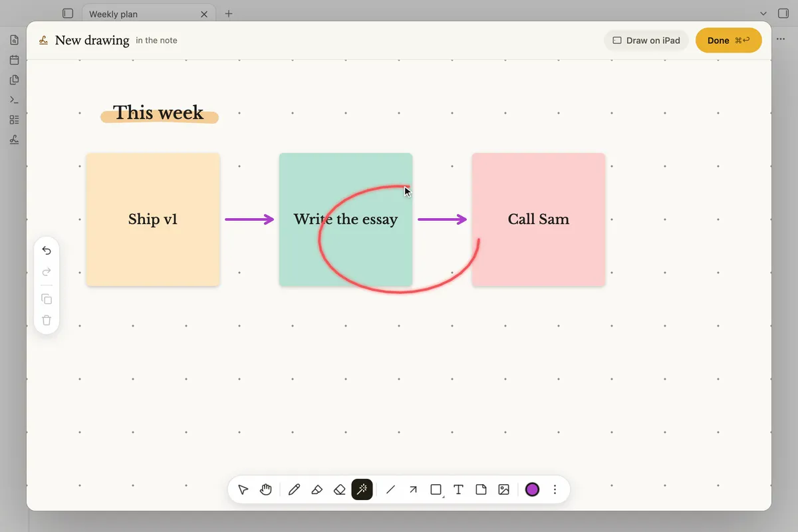Click the Done button

click(728, 41)
